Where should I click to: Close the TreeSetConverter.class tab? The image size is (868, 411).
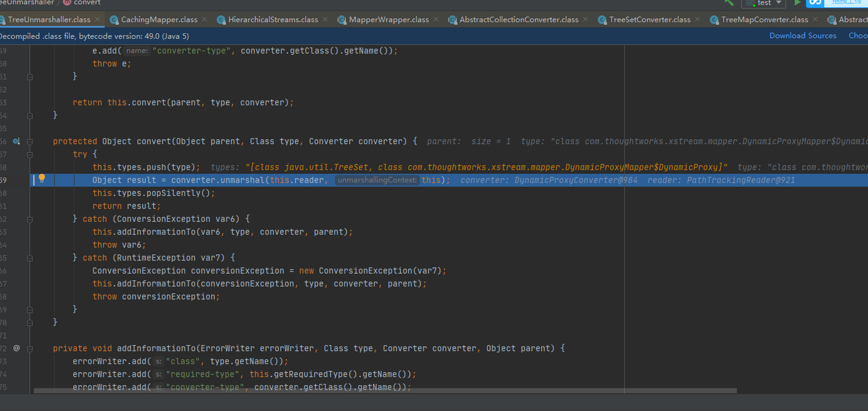[697, 20]
